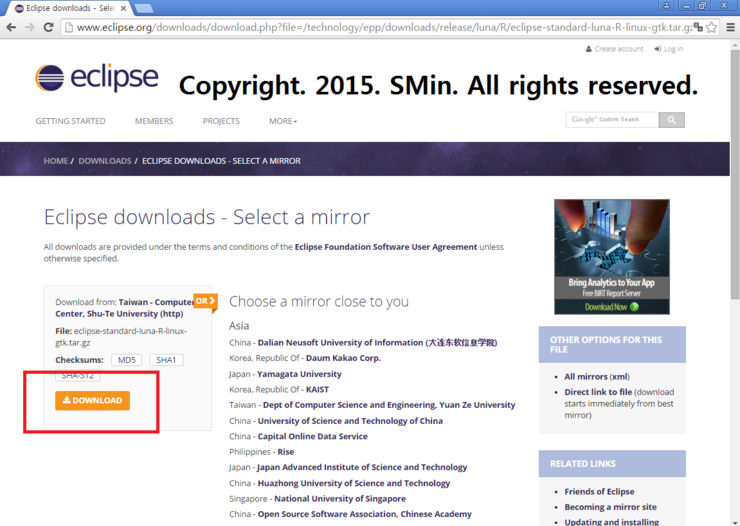Reload the page with refresh icon
Viewport: 740px width, 526px height.
click(48, 27)
